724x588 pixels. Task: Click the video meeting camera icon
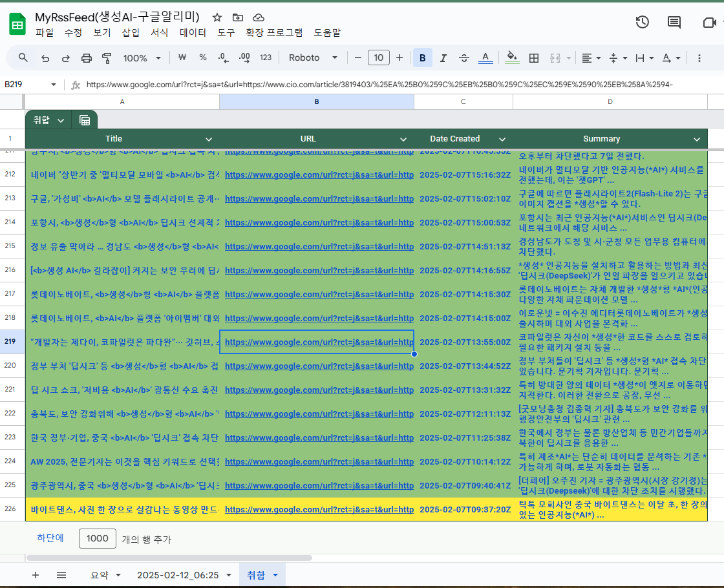point(708,22)
